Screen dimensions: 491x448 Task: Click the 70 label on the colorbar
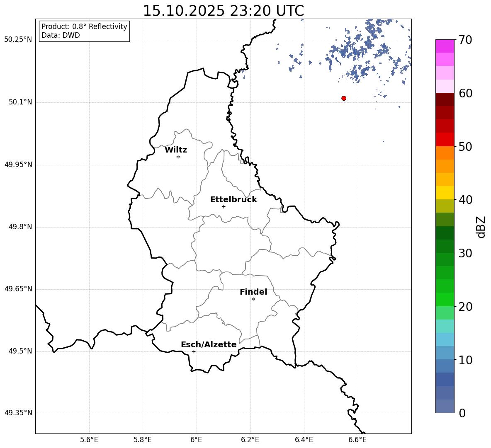[x=465, y=40]
